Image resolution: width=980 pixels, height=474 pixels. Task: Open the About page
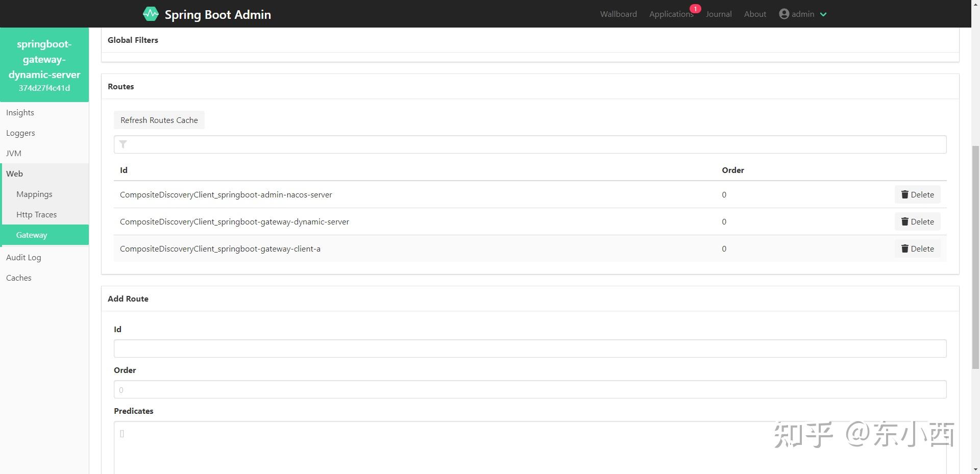[755, 14]
